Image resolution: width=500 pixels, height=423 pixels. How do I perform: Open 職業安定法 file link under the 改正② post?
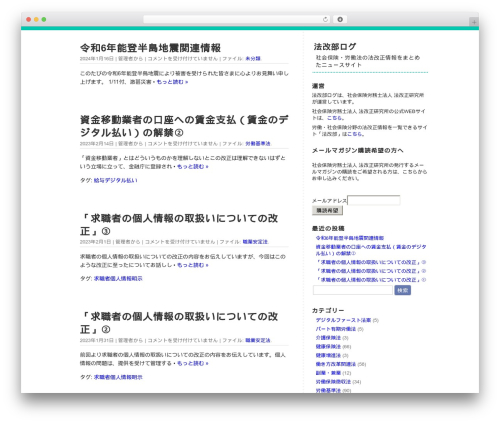click(x=258, y=340)
